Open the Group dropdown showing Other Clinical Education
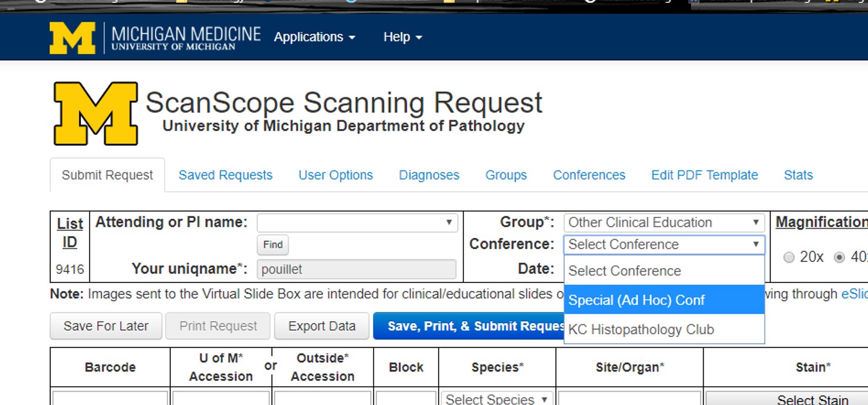Viewport: 868px width, 405px height. point(664,223)
